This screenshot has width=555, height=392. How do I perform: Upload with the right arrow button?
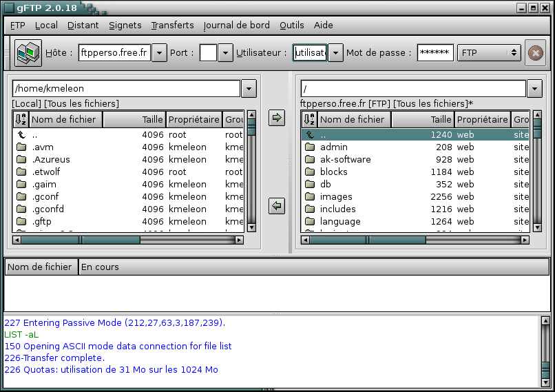coord(277,117)
